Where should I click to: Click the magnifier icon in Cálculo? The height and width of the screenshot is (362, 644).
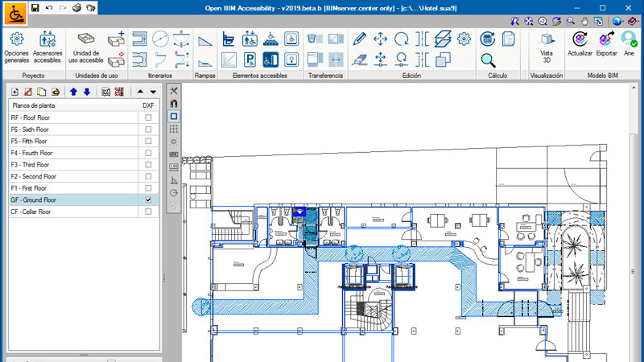coord(488,59)
